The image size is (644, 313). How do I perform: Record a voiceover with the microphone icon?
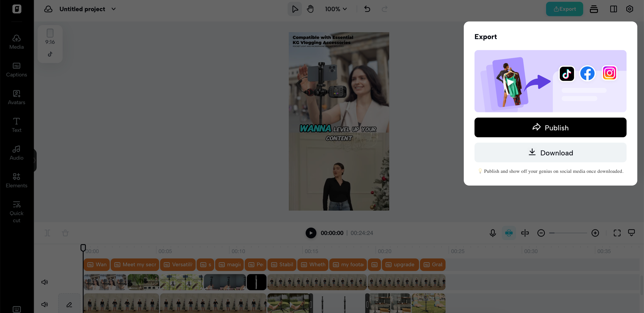pos(492,233)
